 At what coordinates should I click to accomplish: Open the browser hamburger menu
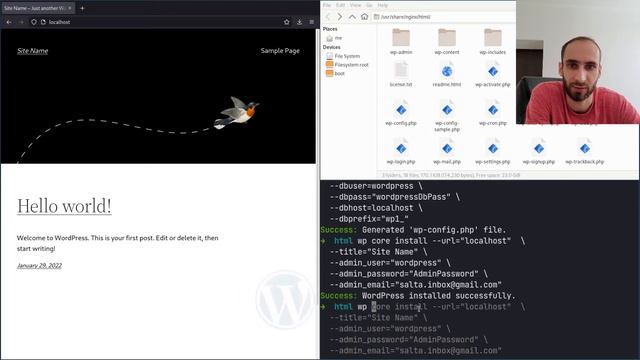coord(311,22)
